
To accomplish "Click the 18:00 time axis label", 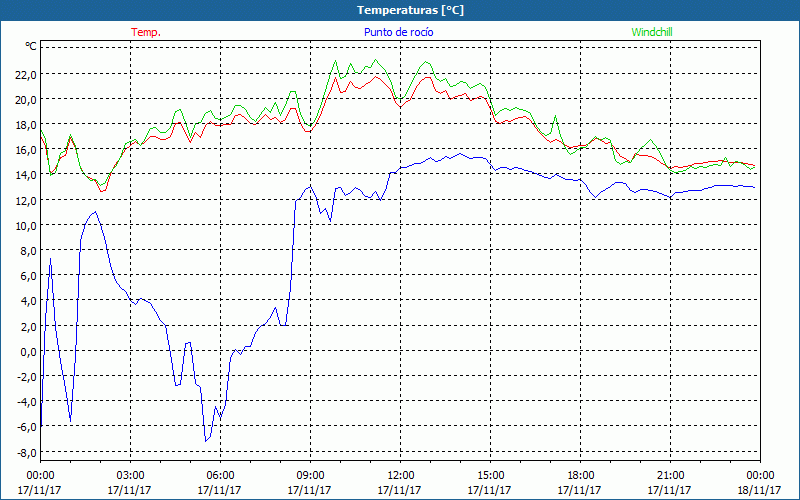I will (x=581, y=475).
